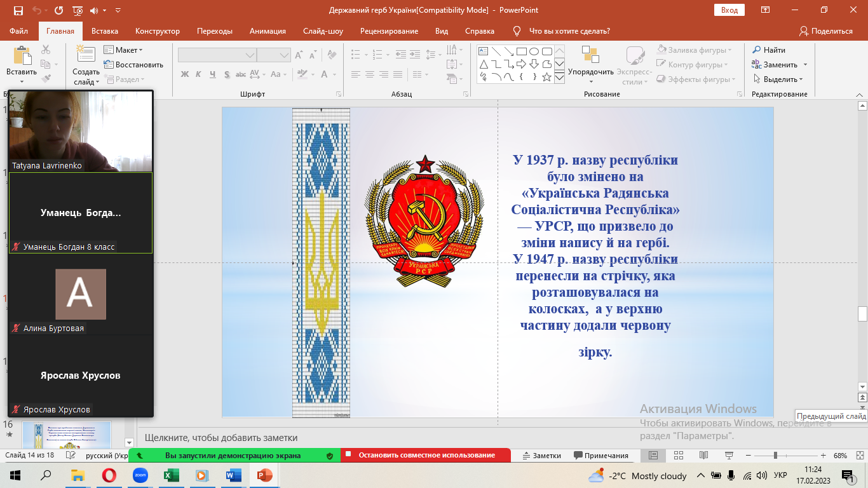Click the notes field Щелкните, чтобы добавить заметки
The image size is (868, 488).
point(221,438)
